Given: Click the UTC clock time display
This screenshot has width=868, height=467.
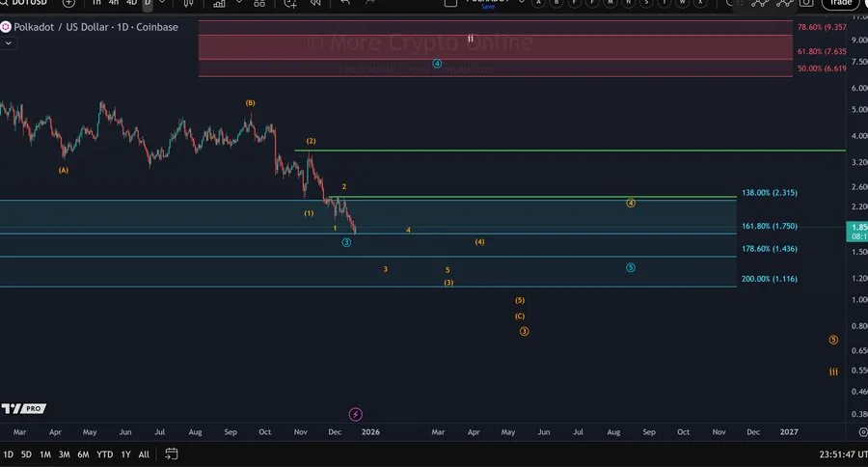Looking at the screenshot, I should pyautogui.click(x=843, y=454).
